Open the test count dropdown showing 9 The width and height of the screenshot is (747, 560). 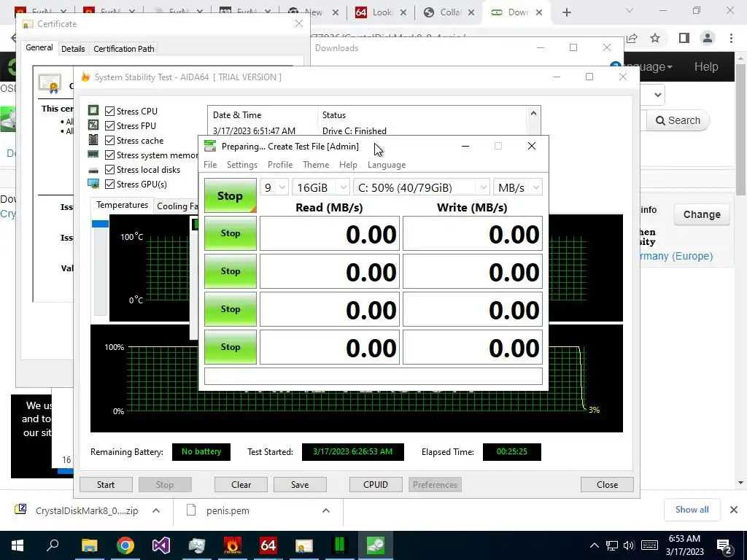274,187
